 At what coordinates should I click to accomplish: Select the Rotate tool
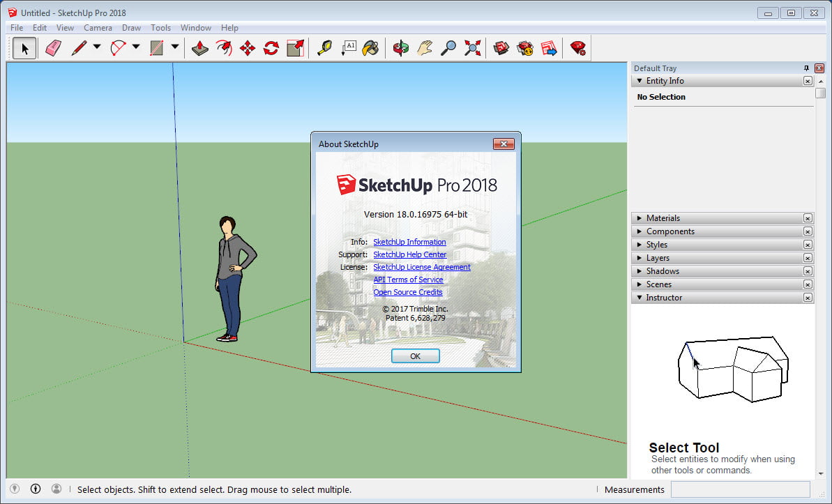tap(271, 48)
